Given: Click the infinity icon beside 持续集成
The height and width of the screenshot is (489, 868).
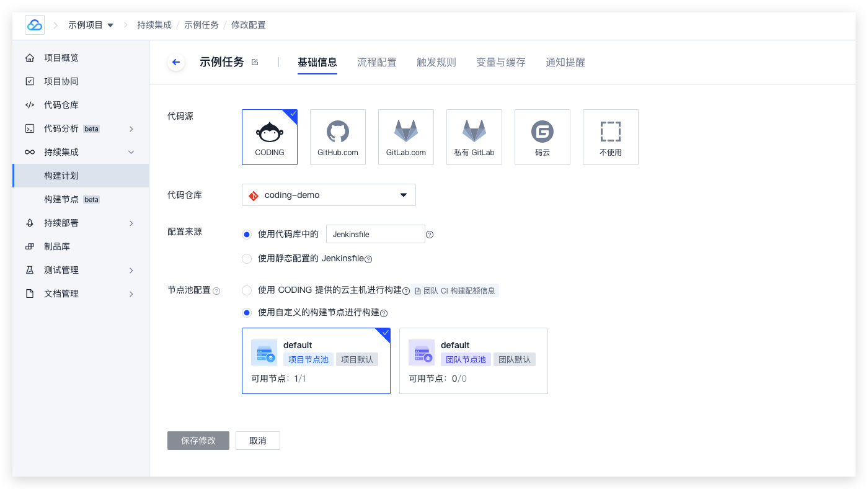Looking at the screenshot, I should (30, 152).
